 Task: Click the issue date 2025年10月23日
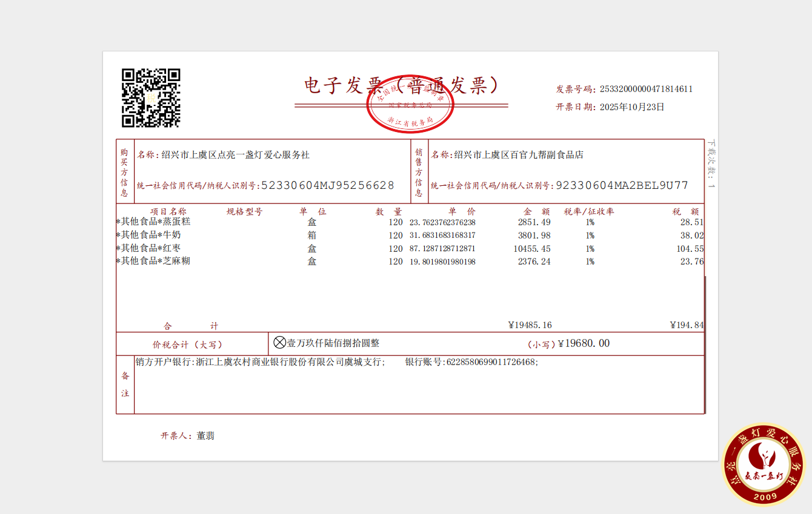[x=632, y=107]
